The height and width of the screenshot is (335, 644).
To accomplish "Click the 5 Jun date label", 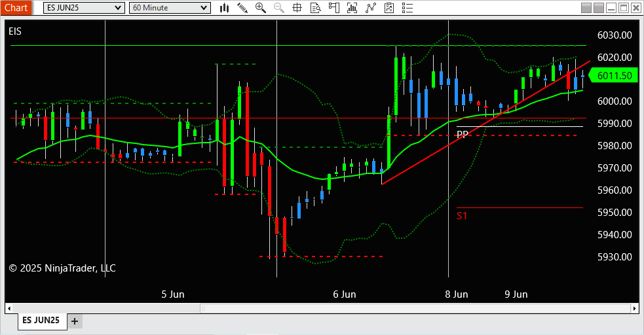I will [173, 294].
